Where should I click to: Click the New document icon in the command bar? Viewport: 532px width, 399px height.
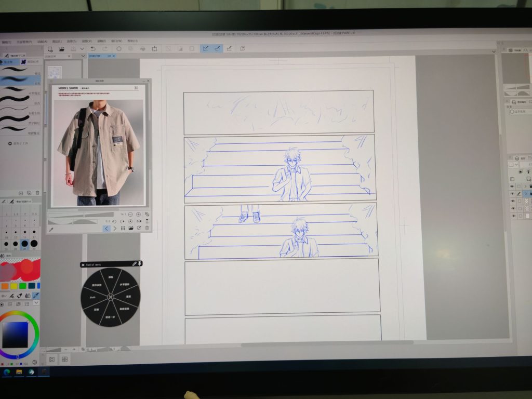pyautogui.click(x=50, y=49)
